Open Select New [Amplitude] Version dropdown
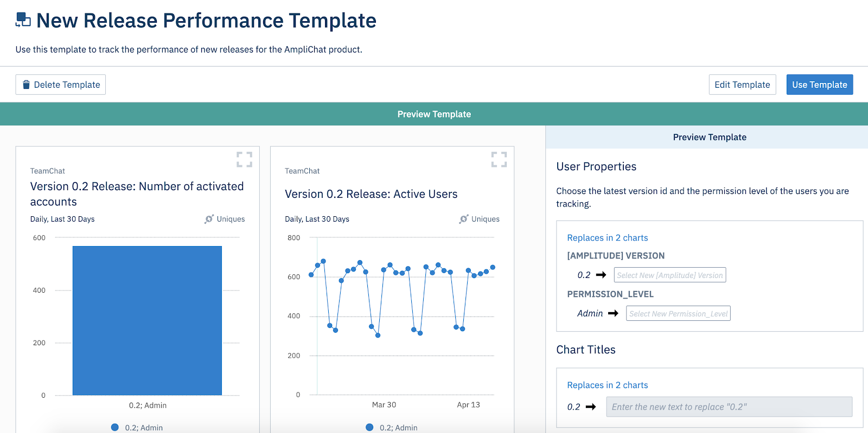The height and width of the screenshot is (433, 868). tap(670, 275)
